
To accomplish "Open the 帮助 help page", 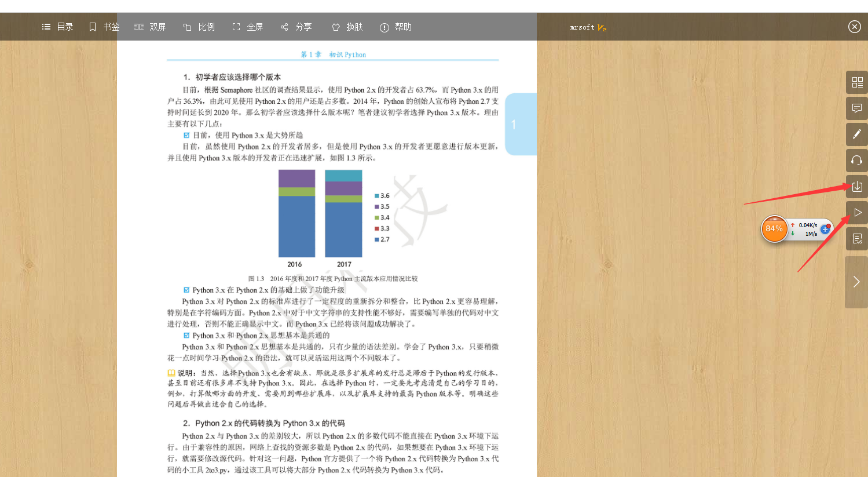I will [395, 27].
